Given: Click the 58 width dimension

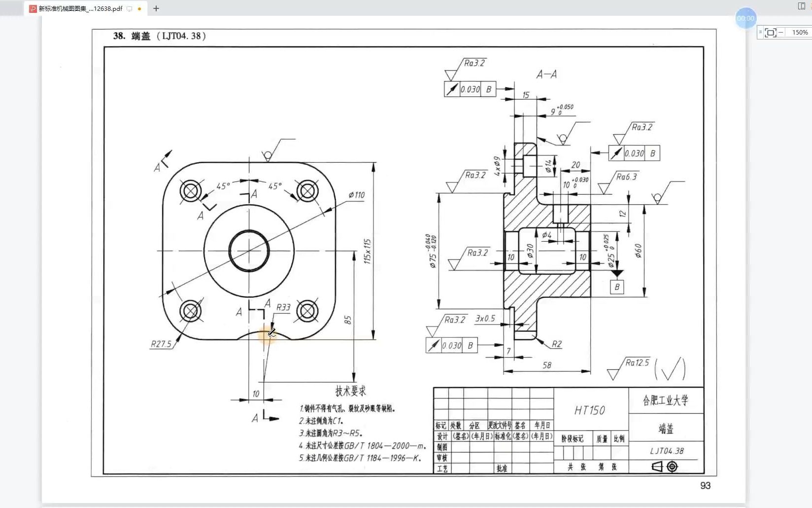Looking at the screenshot, I should [547, 365].
